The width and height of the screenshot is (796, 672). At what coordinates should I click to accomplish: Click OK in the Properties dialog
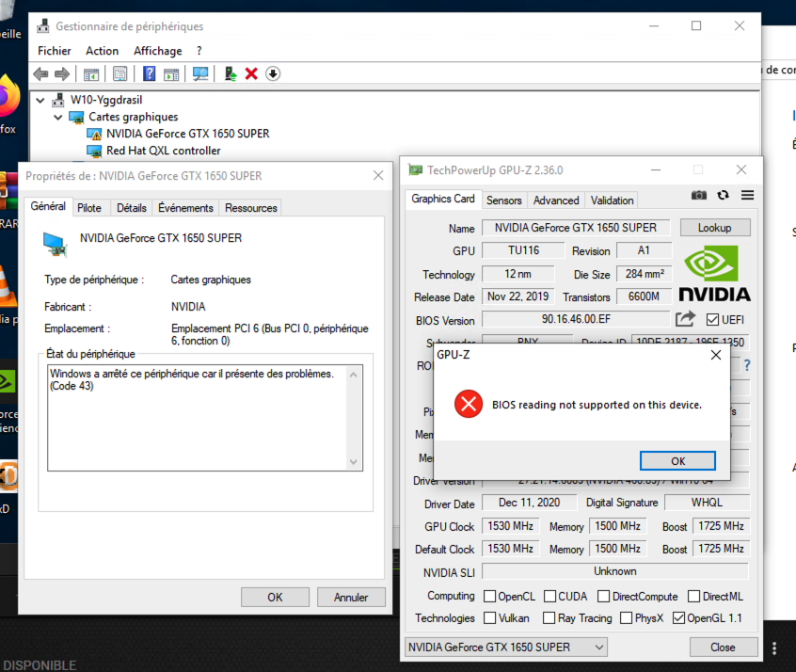pos(275,597)
